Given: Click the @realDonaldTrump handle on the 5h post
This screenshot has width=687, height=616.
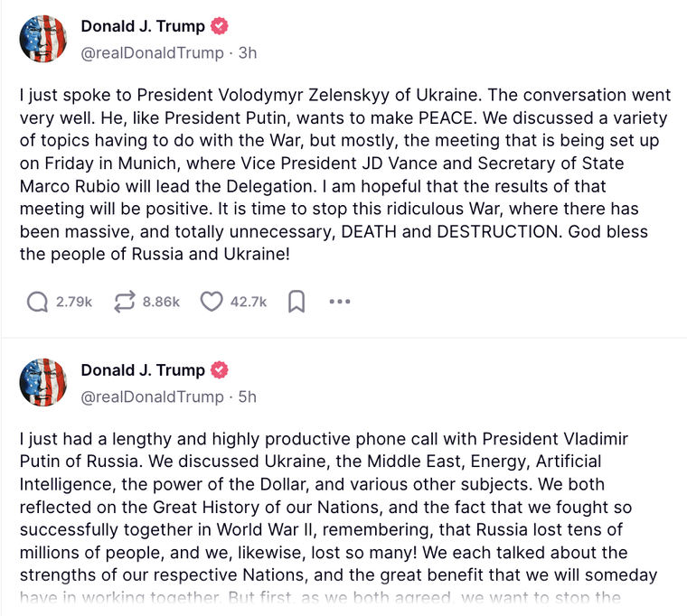Looking at the screenshot, I should point(152,397).
